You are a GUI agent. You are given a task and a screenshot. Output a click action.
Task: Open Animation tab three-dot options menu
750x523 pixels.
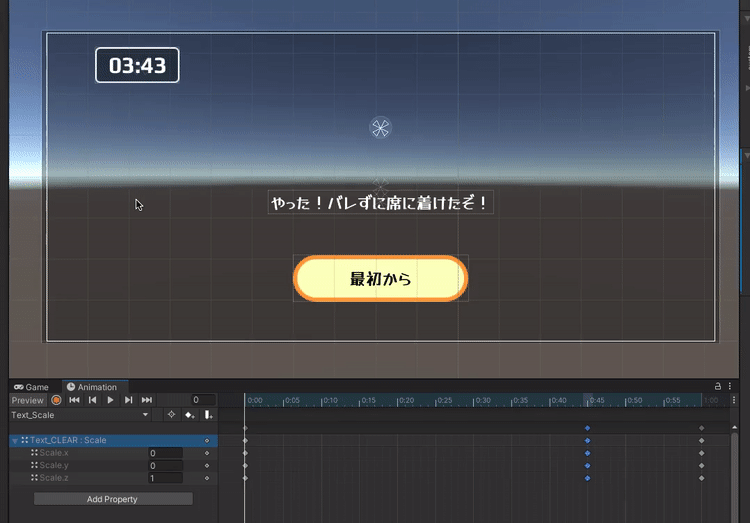[730, 386]
